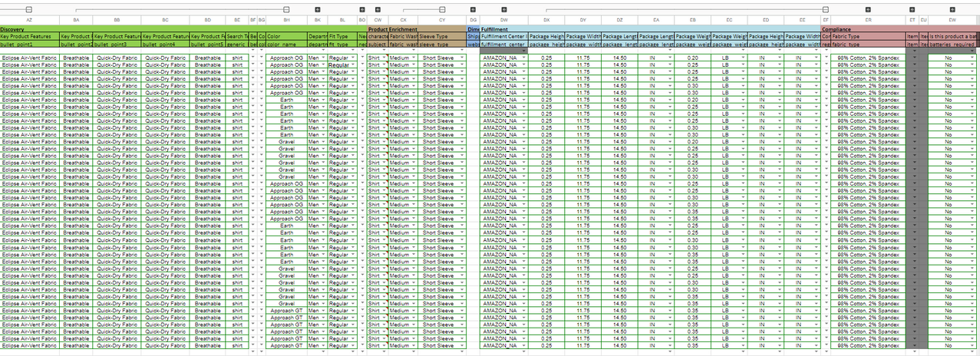Select the Fulfillment Center header cell
980x356 pixels.
pos(503,37)
